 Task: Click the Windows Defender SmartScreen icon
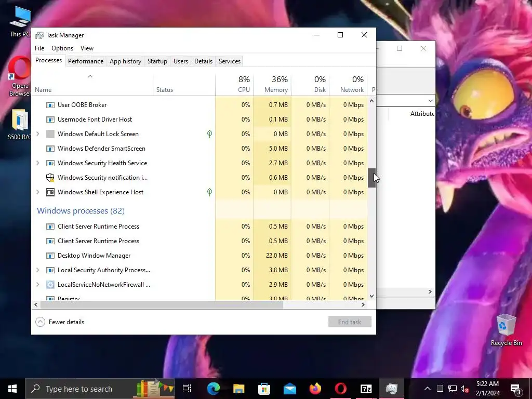pyautogui.click(x=50, y=149)
